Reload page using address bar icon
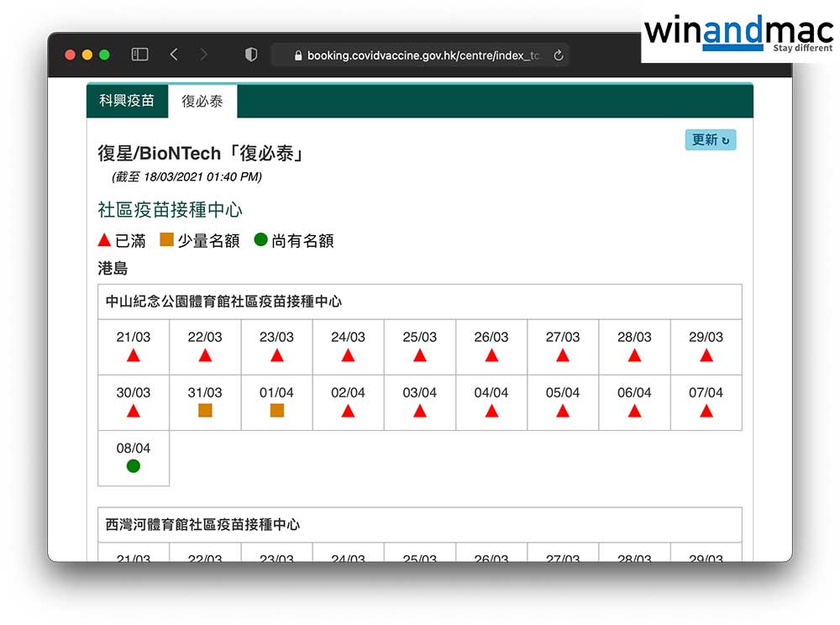 (559, 55)
